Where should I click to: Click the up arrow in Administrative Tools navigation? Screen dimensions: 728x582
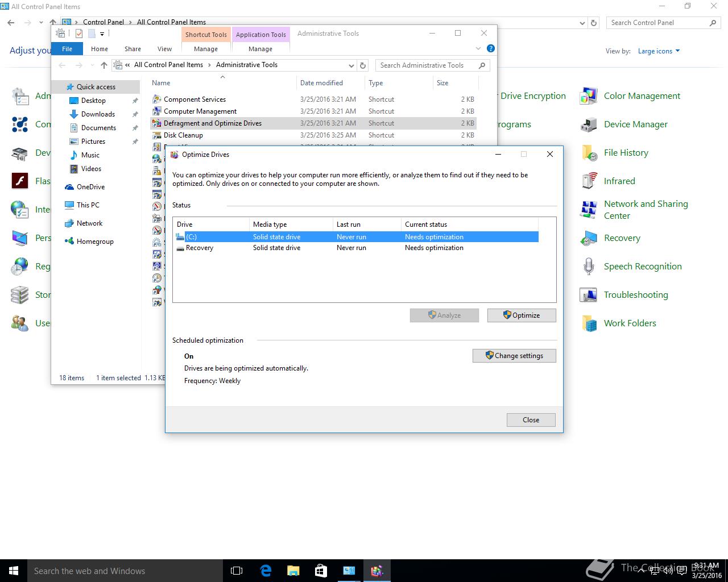[x=104, y=65]
